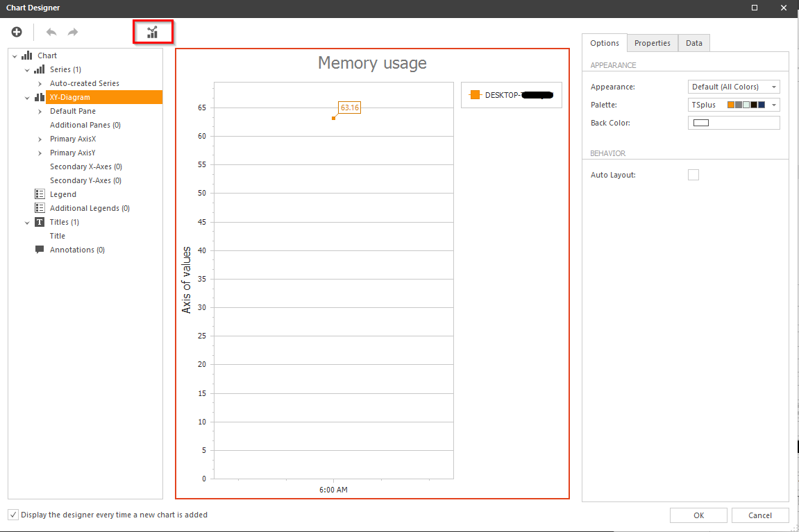
Task: Select the DESKTOP legend entry on the chart
Action: (x=510, y=94)
